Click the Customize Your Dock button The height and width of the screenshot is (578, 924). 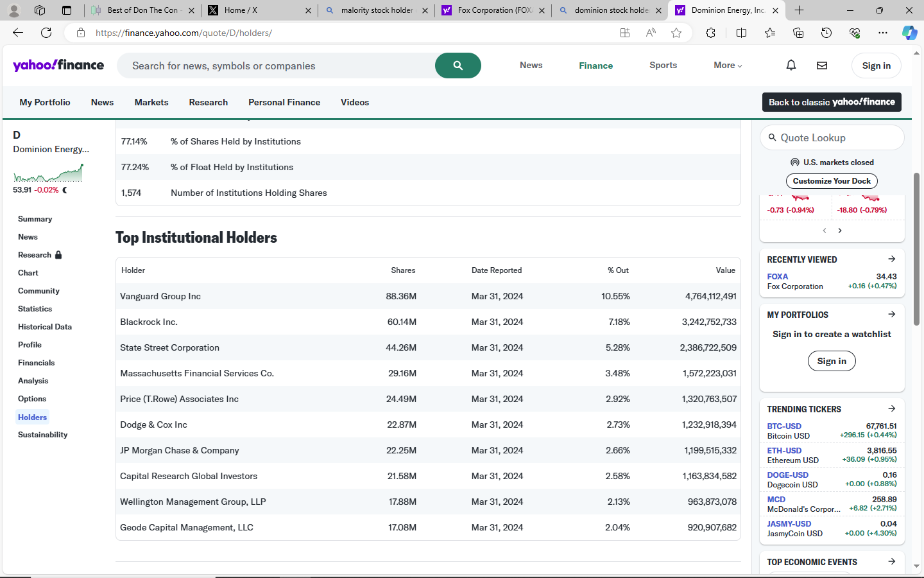[832, 181]
